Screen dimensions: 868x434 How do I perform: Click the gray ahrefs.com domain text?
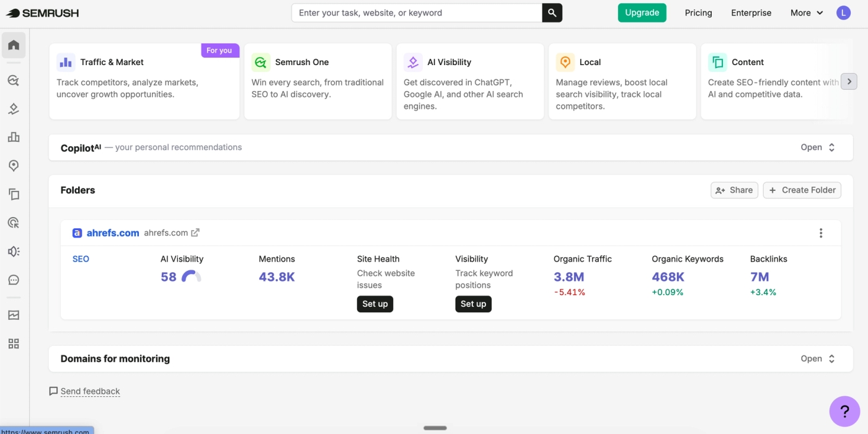(166, 233)
